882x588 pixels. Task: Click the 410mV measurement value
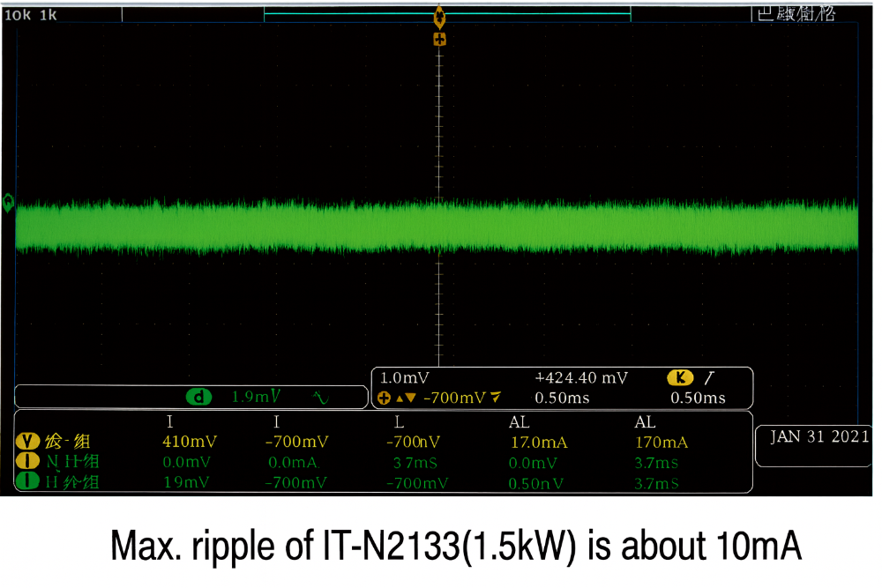point(190,442)
